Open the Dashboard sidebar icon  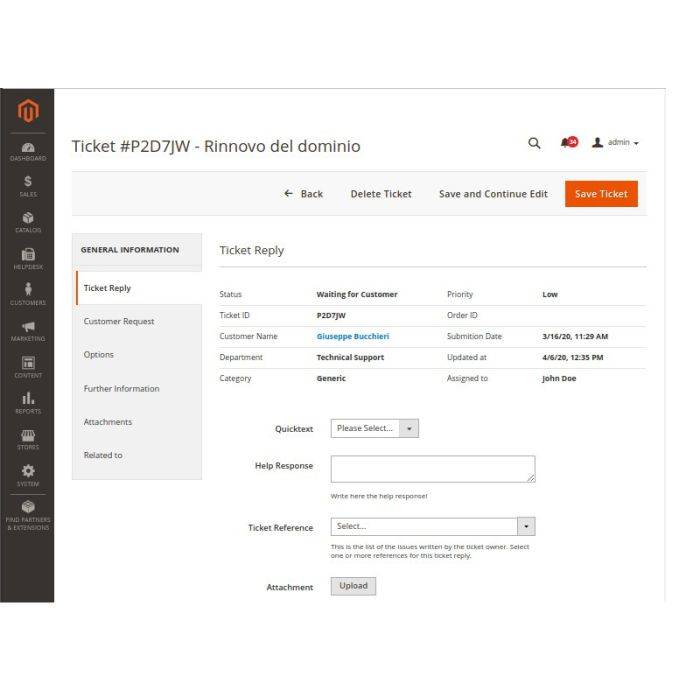(x=28, y=152)
